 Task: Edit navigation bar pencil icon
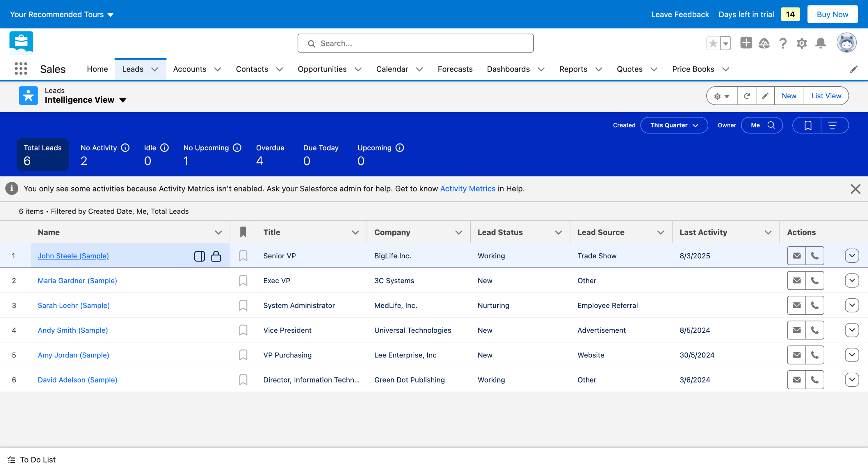click(x=854, y=69)
